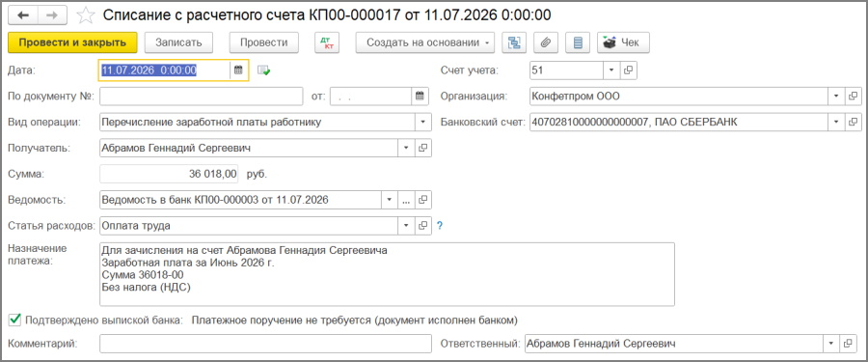Open Ведомость selection with ellipsis button
This screenshot has width=868, height=362.
[x=406, y=200]
